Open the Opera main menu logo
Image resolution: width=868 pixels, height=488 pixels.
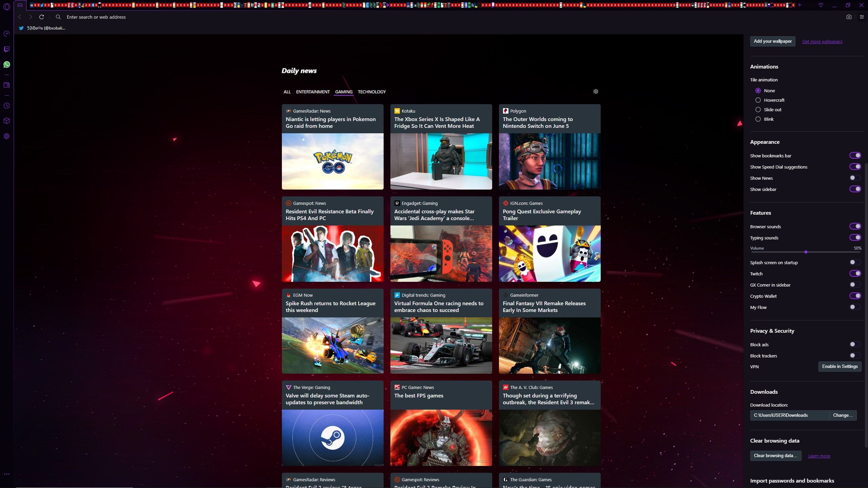(6, 6)
